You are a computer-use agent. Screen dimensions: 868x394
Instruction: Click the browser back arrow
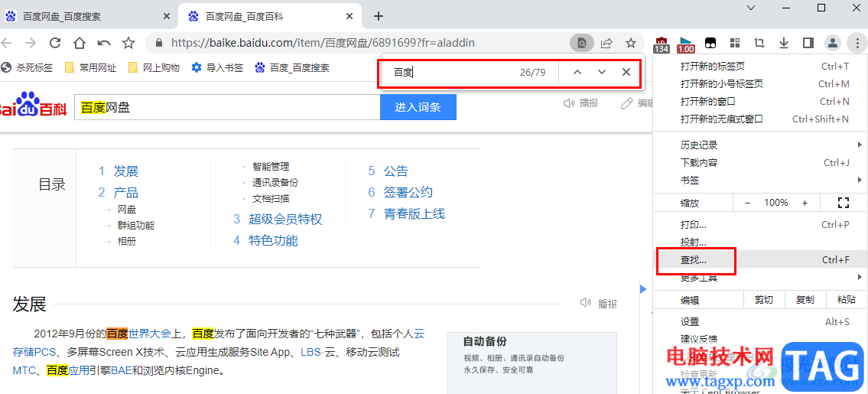5,43
